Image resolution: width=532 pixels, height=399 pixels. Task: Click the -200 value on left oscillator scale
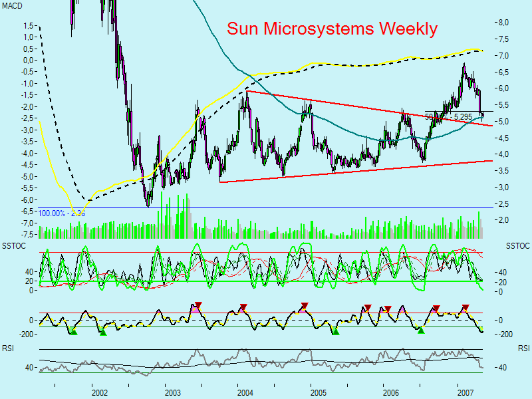(27, 334)
